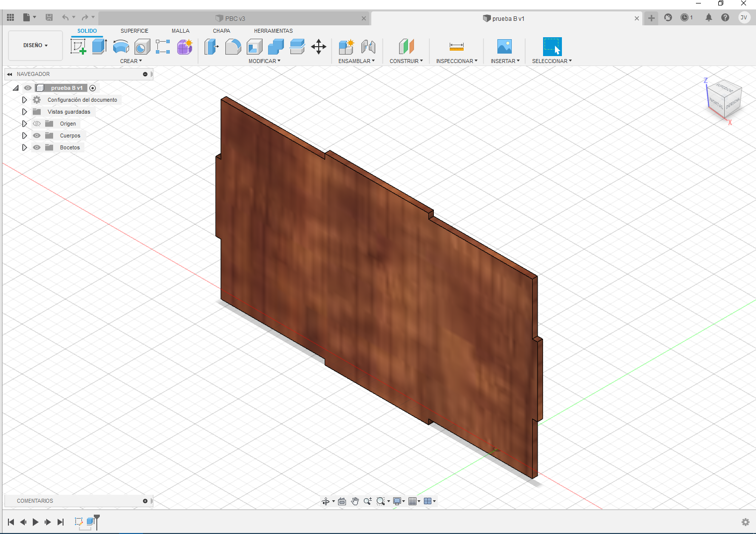Image resolution: width=756 pixels, height=534 pixels.
Task: Toggle visibility of prueba B v1 component
Action: (x=28, y=88)
